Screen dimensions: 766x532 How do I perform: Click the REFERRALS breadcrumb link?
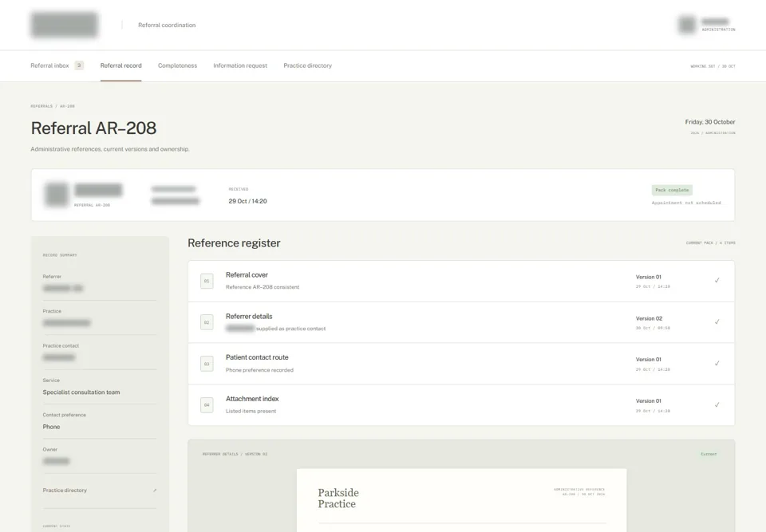pos(41,106)
